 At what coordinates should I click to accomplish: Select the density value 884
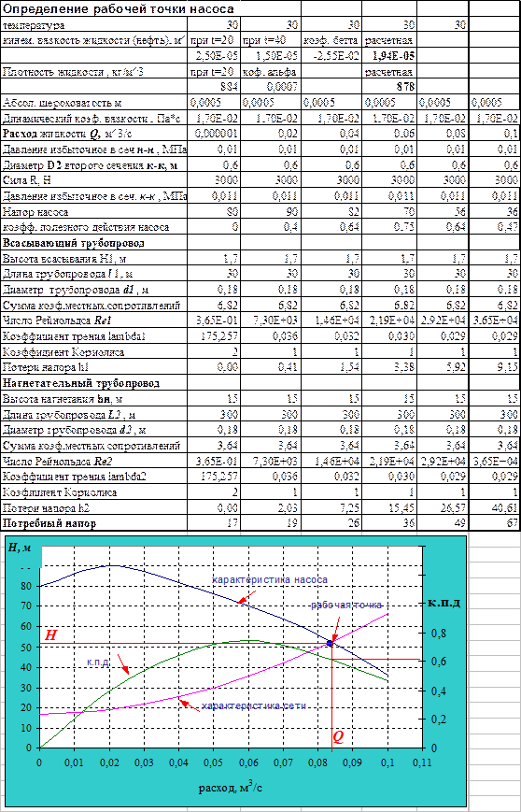tap(229, 87)
